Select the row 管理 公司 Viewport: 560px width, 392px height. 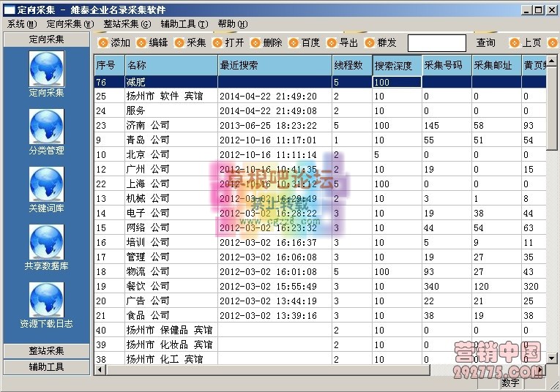tap(321, 257)
